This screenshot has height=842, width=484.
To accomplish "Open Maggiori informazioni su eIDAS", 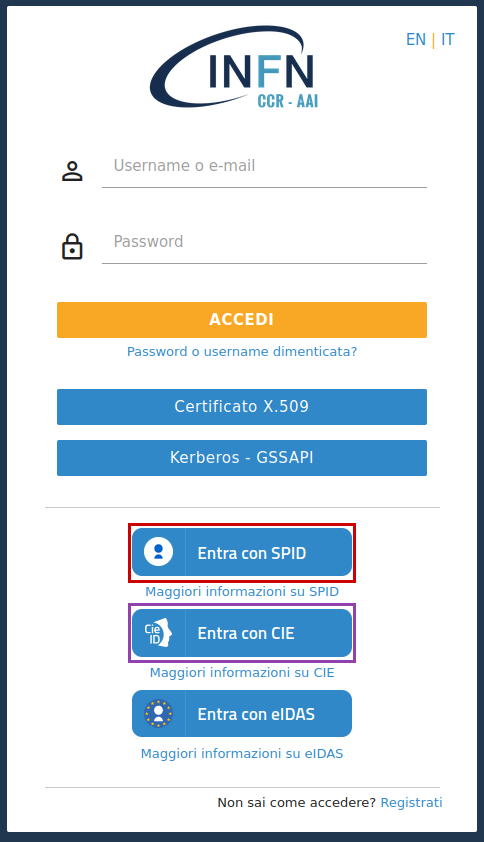I will (242, 754).
